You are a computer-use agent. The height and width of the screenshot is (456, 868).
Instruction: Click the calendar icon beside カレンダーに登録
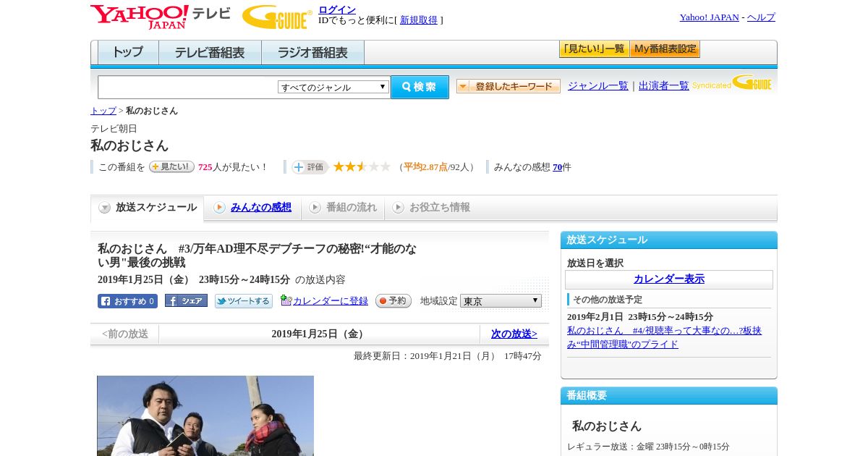click(x=286, y=300)
